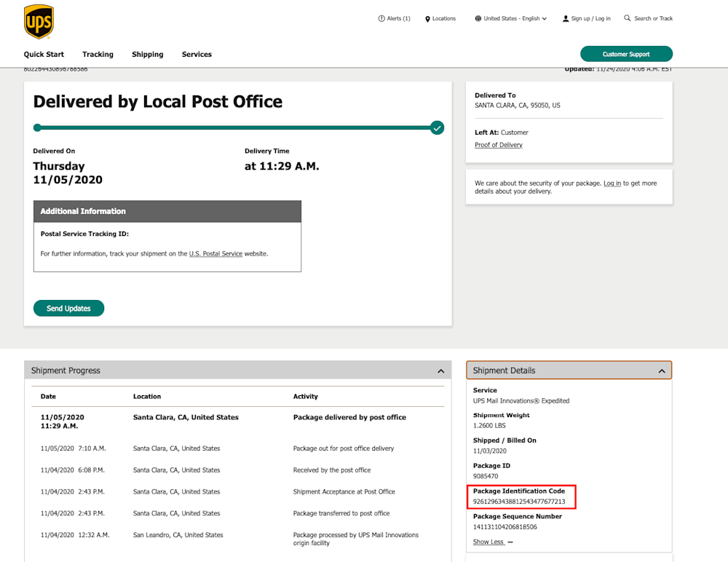728x562 pixels.
Task: Click the delivered checkmark on progress bar
Action: click(437, 127)
